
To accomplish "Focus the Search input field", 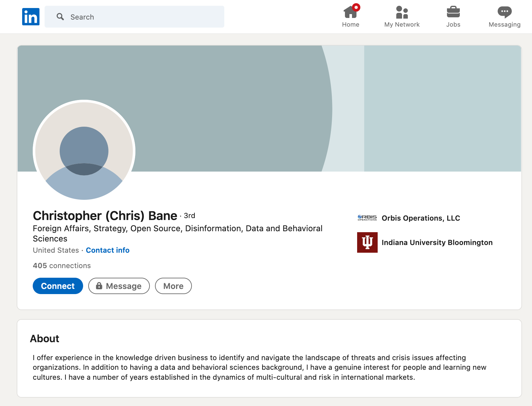I will (134, 17).
